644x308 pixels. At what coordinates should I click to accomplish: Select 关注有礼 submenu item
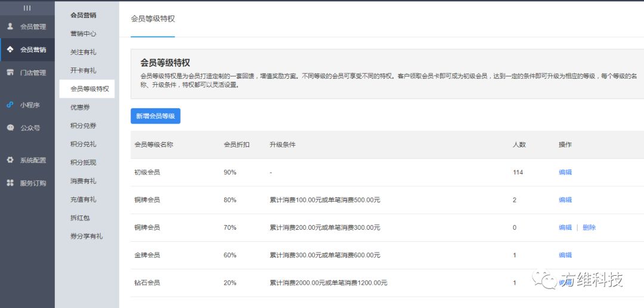point(83,53)
